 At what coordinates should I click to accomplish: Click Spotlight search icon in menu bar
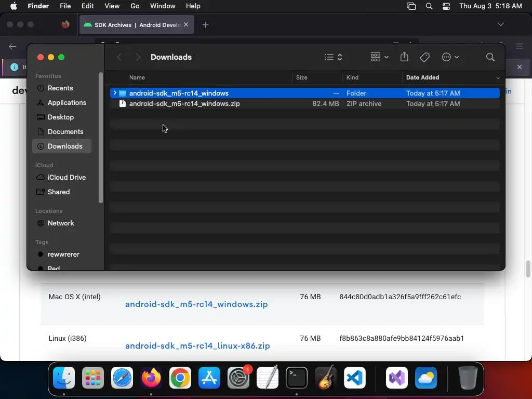[x=429, y=6]
